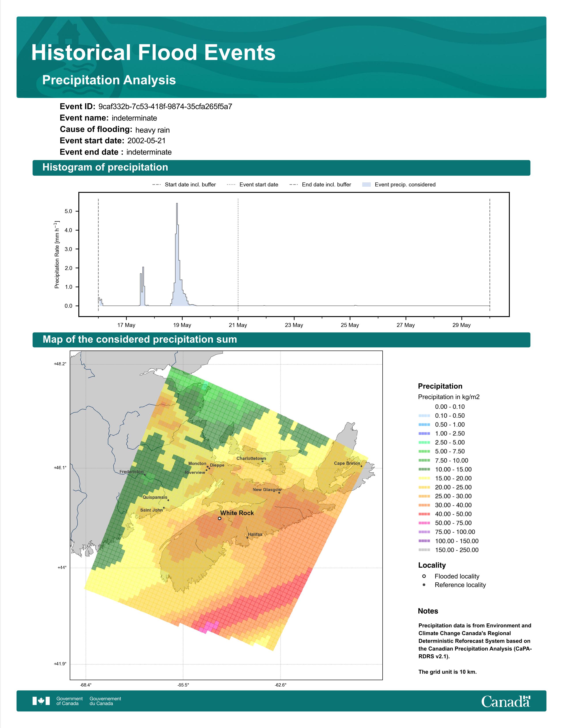Click the '+48.2°' latitude label
Image resolution: width=563 pixels, height=728 pixels.
click(x=60, y=364)
